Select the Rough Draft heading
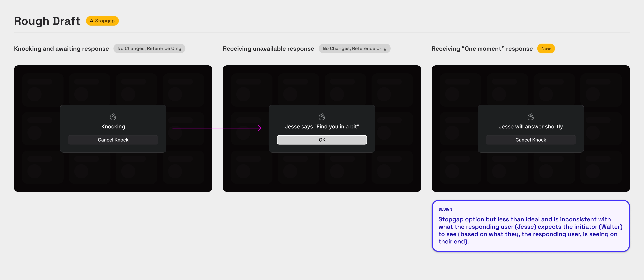Viewport: 644px width, 280px height. coord(47,21)
